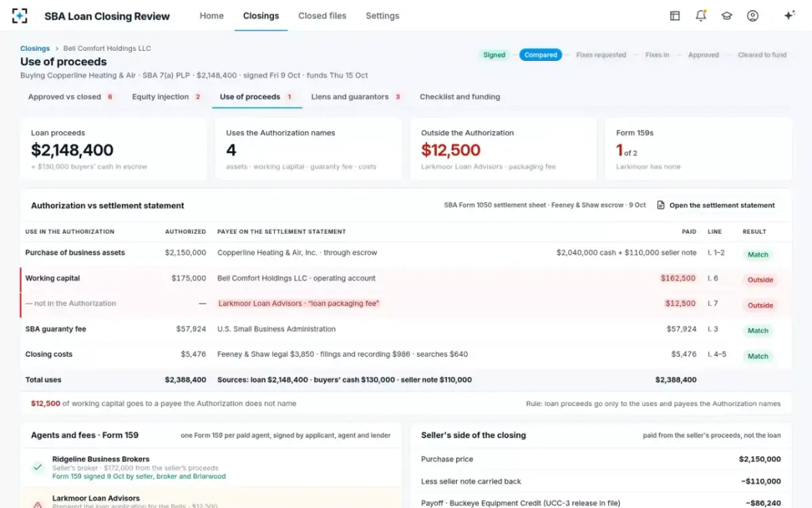
Task: Click the Purchase price row in Seller's side
Action: [601, 459]
